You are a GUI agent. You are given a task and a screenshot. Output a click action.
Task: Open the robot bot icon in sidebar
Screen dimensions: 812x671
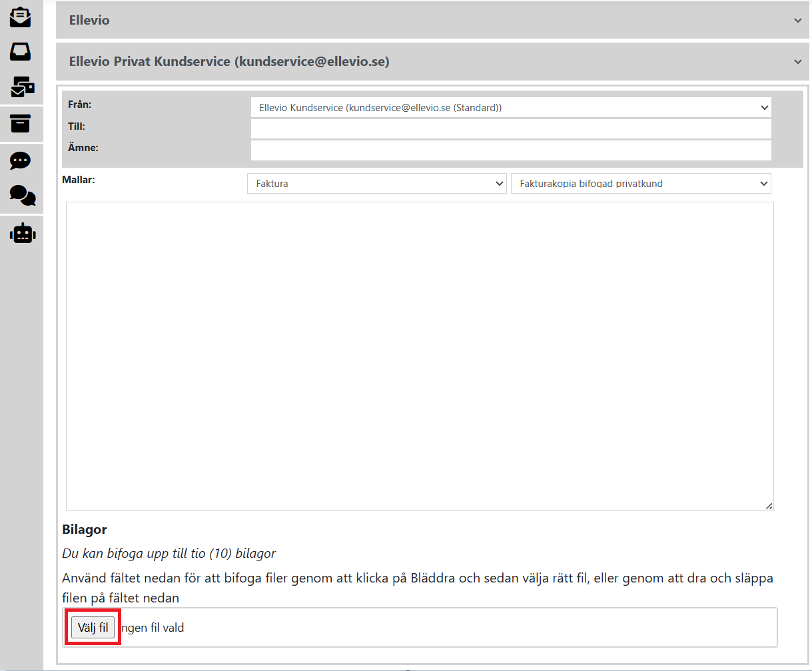coord(23,233)
